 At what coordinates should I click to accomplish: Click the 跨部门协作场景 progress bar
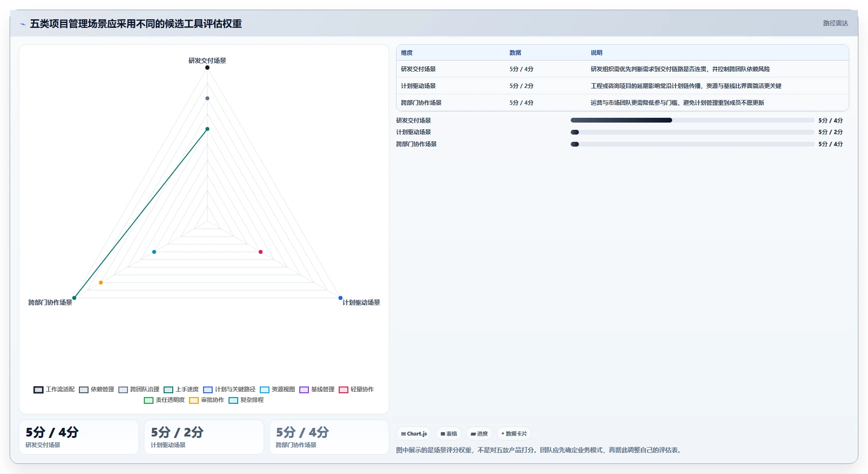point(692,144)
